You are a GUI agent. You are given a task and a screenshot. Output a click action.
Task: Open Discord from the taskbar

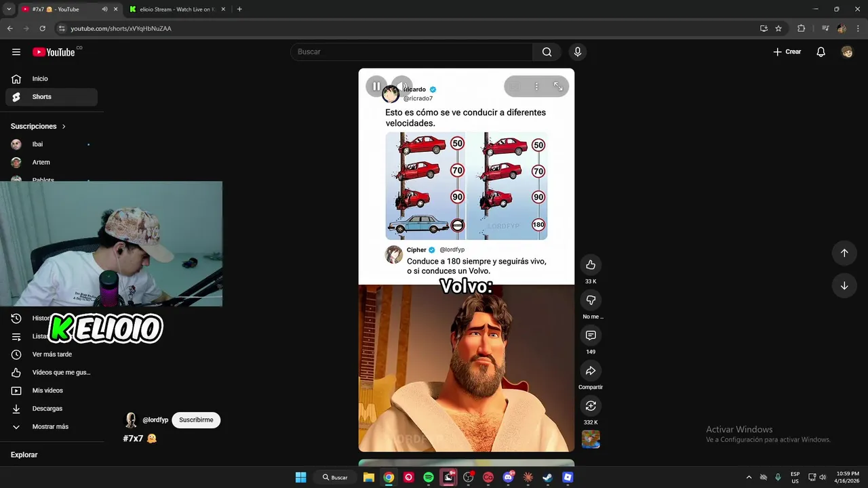click(508, 477)
